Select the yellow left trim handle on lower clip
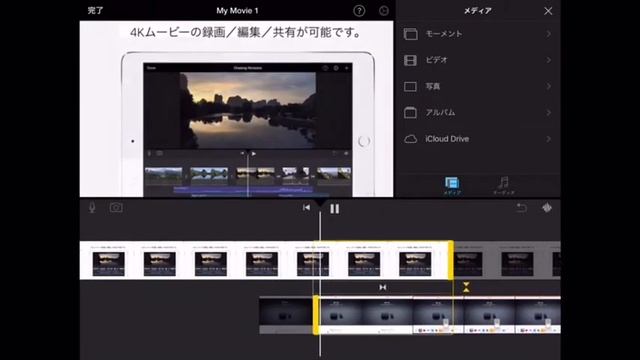 (x=316, y=315)
